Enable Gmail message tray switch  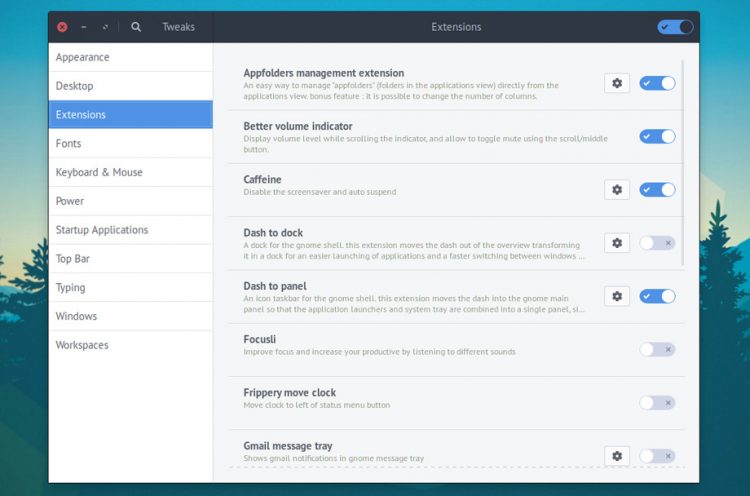(657, 456)
